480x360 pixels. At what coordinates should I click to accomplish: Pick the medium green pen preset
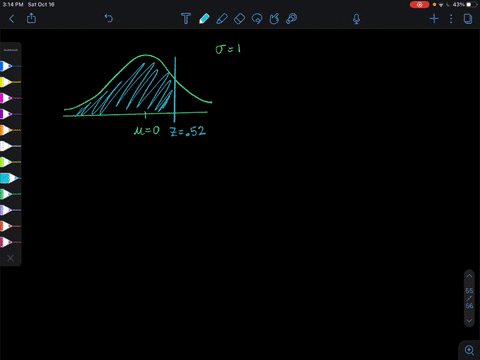pyautogui.click(x=10, y=194)
